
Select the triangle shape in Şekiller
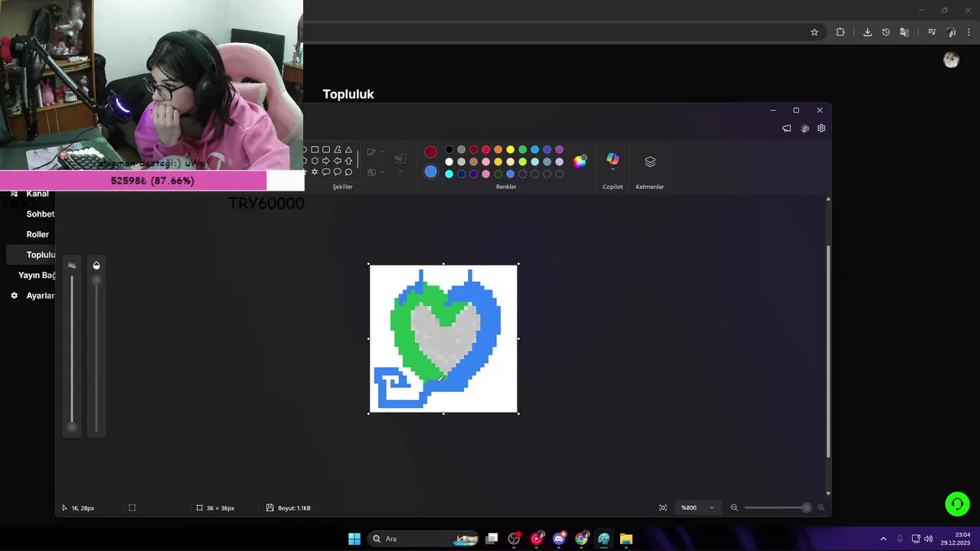coord(348,150)
